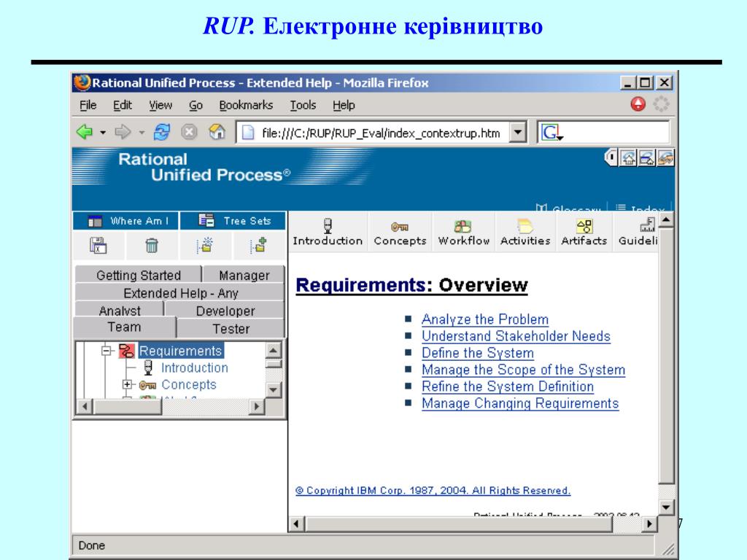The height and width of the screenshot is (560, 747).
Task: Open Manage the Scope of the System
Action: (524, 370)
